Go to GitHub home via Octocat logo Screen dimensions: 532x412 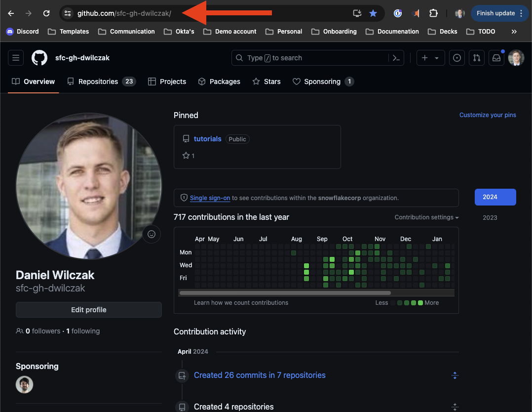point(39,58)
